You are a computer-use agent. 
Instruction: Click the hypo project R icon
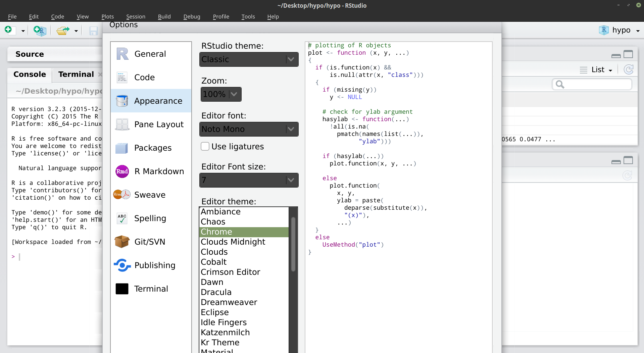604,30
